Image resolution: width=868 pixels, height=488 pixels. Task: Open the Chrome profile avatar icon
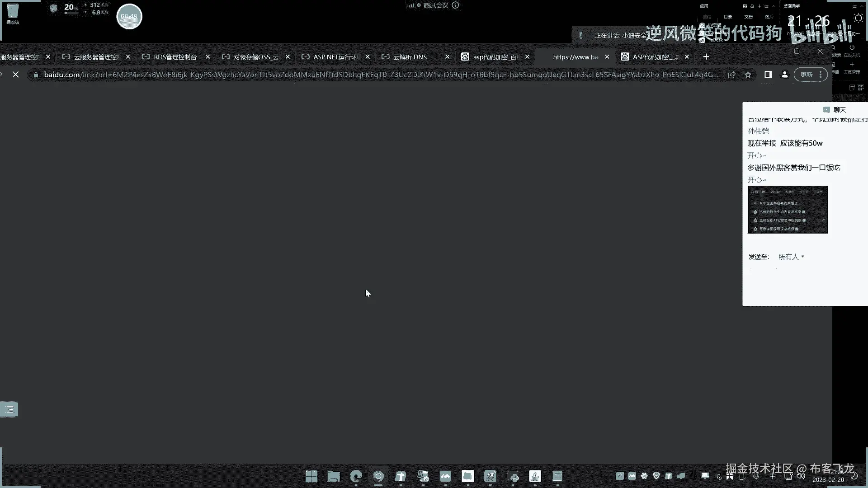(x=784, y=75)
